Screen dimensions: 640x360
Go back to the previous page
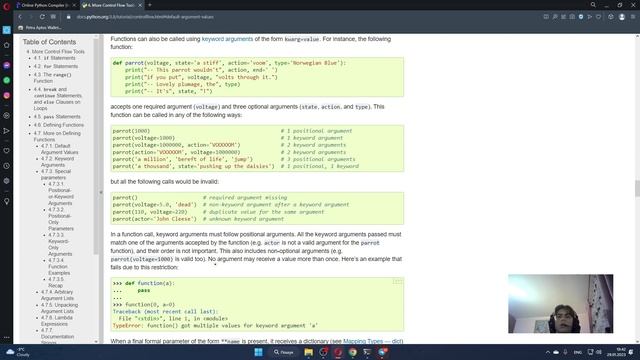tap(20, 17)
